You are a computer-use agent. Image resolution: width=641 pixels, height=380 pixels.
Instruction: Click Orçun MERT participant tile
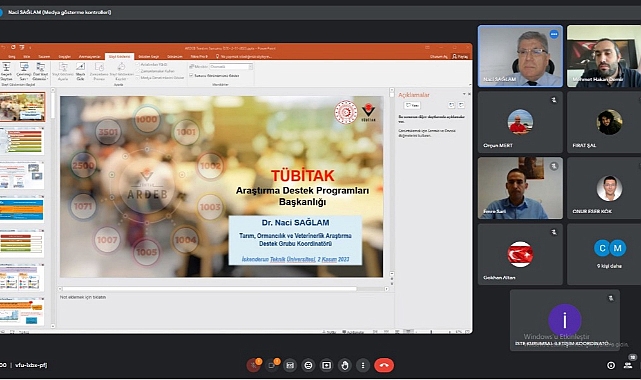[520, 122]
